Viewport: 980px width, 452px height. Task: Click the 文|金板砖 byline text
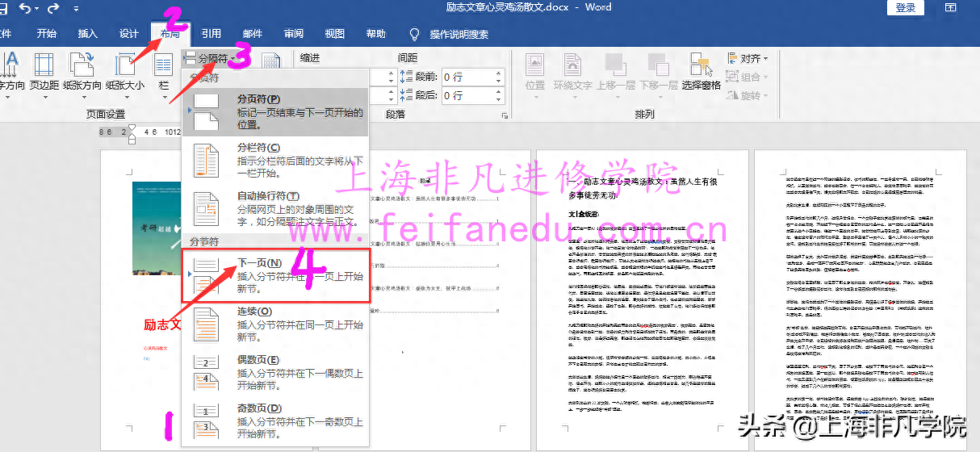584,214
